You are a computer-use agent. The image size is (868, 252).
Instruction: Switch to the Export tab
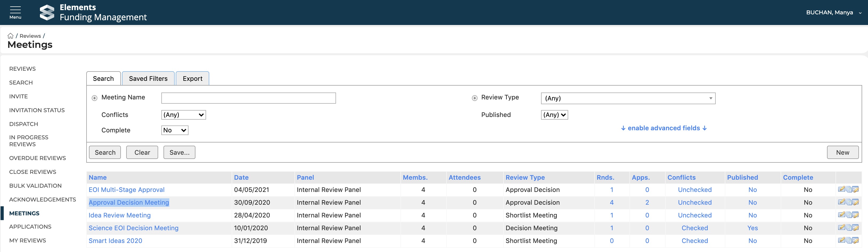tap(193, 78)
